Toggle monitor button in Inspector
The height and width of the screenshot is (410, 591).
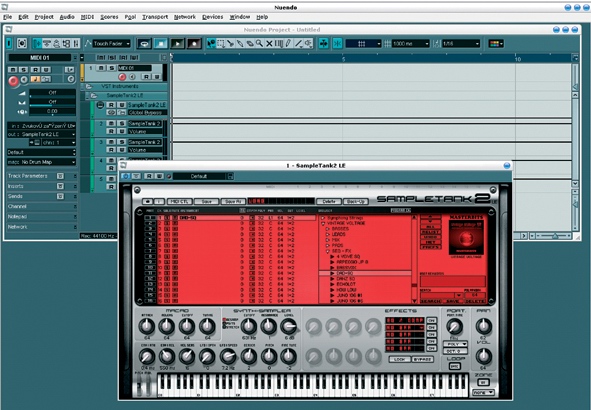tap(24, 80)
